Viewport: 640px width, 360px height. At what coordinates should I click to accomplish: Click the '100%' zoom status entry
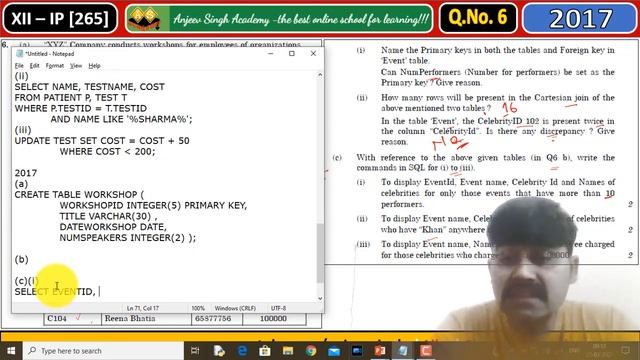(198, 308)
